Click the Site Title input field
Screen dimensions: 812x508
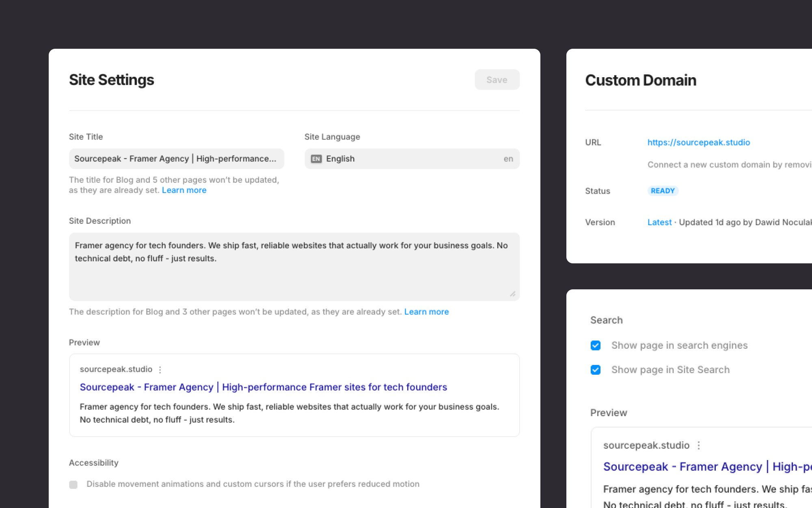point(176,159)
